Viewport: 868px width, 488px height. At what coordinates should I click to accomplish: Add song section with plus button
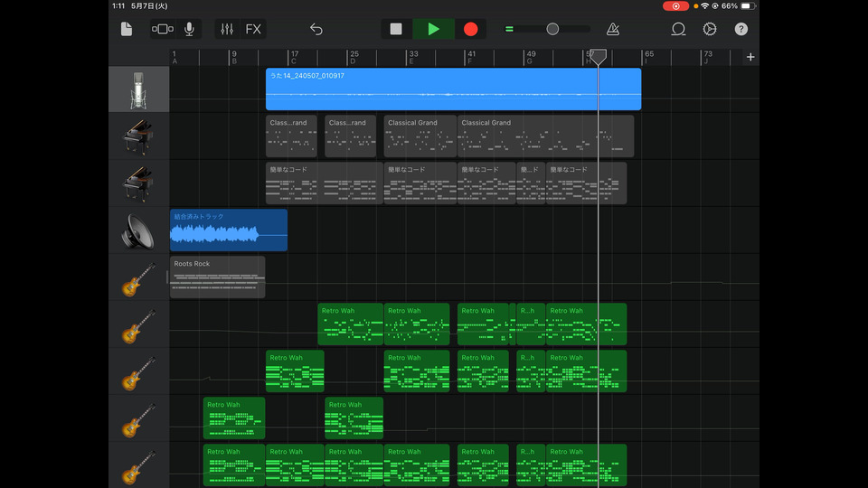(750, 57)
